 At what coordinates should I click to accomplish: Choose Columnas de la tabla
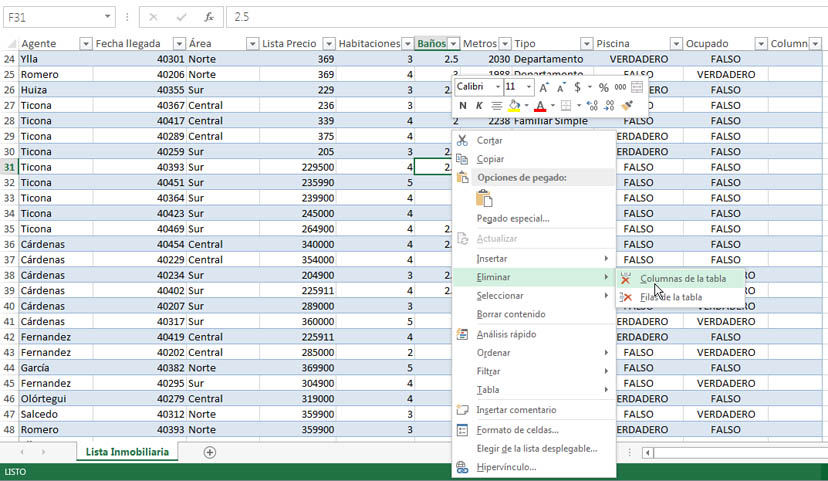click(x=683, y=278)
